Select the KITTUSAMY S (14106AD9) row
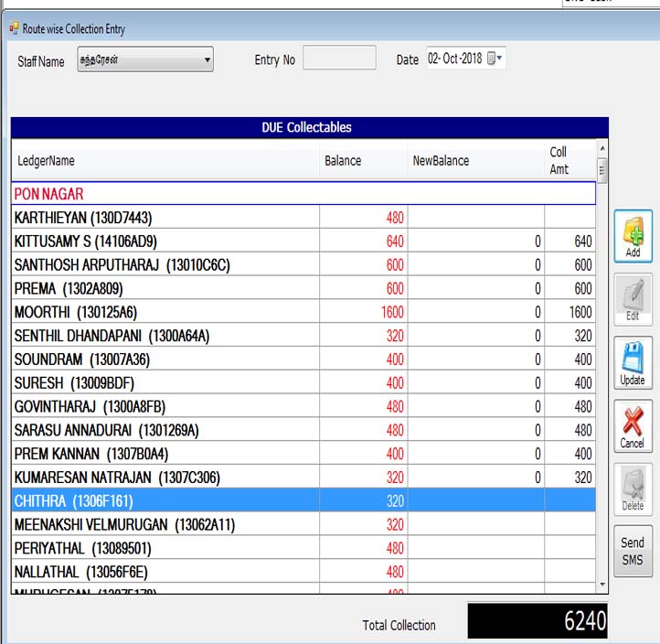Viewport: 660px width, 644px height. (303, 241)
